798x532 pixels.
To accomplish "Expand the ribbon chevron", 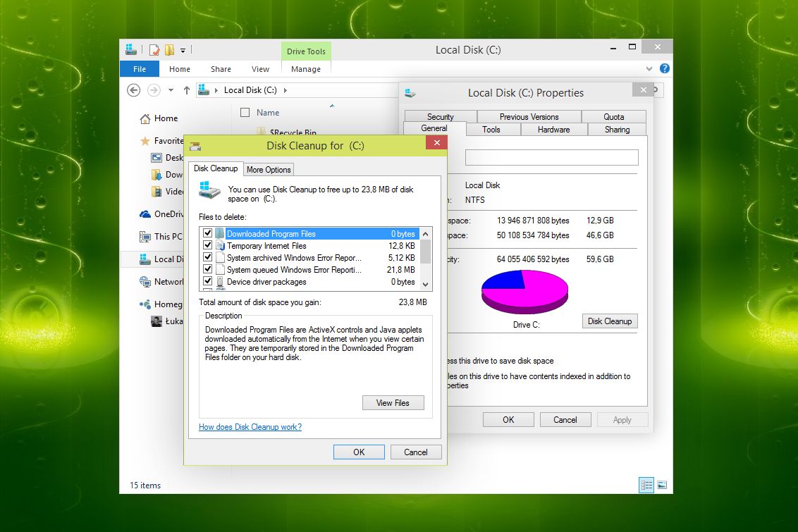I will point(649,68).
